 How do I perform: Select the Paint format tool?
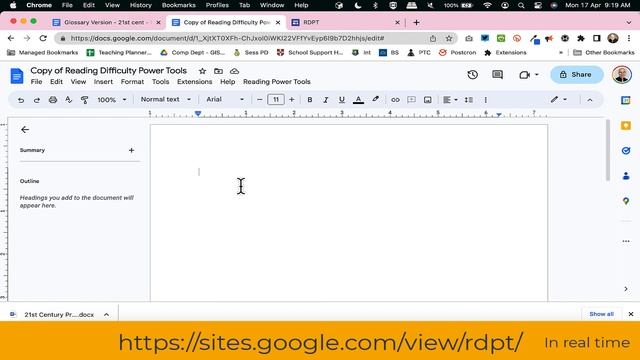pyautogui.click(x=84, y=100)
